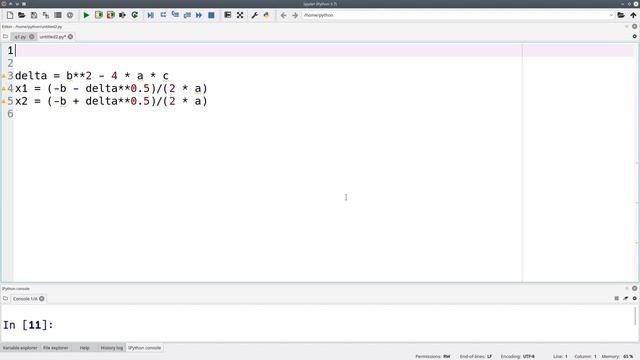
Task: Click the Encoding UTF-8 status entry
Action: pyautogui.click(x=518, y=356)
